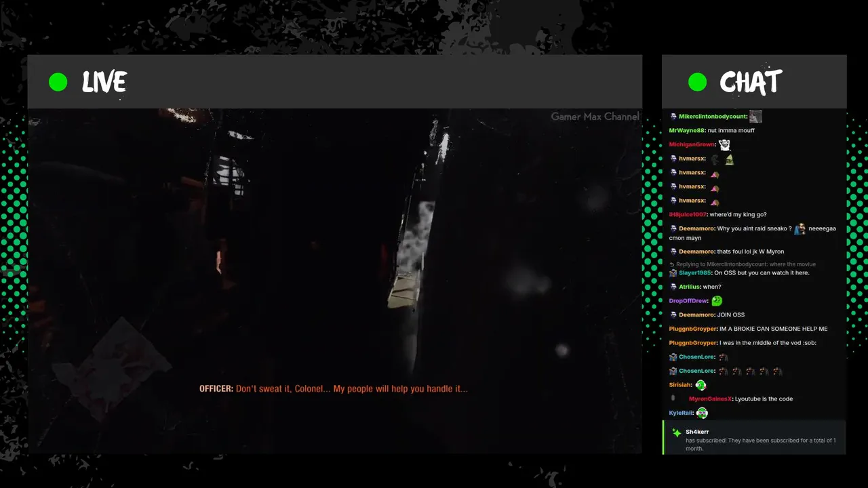Click the 'Lyoutube is the code' message

764,399
